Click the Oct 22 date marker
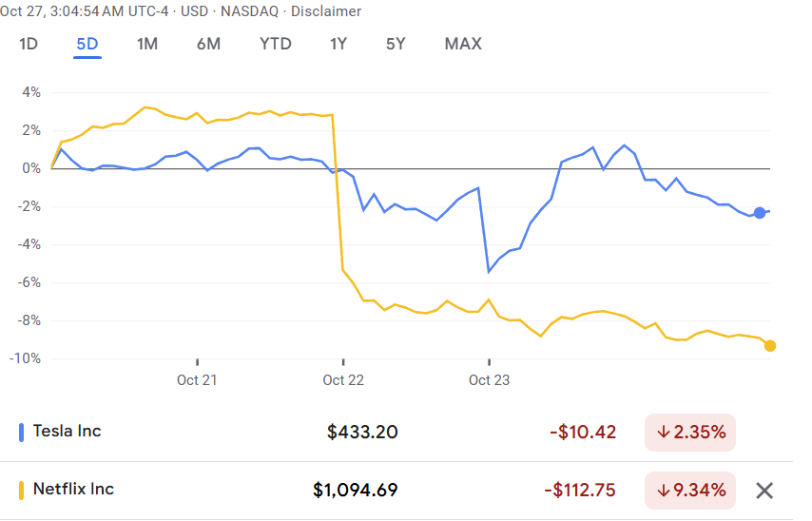This screenshot has width=812, height=521. (342, 380)
